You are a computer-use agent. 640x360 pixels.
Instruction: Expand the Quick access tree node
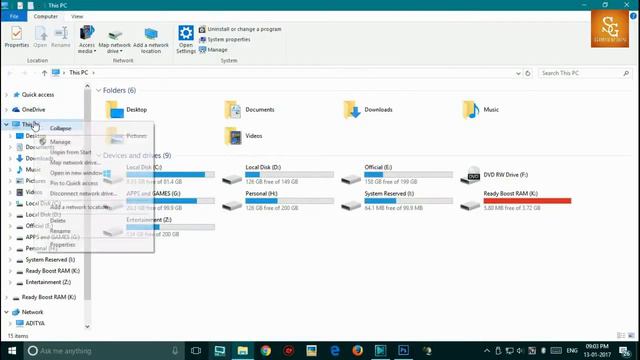(6, 95)
